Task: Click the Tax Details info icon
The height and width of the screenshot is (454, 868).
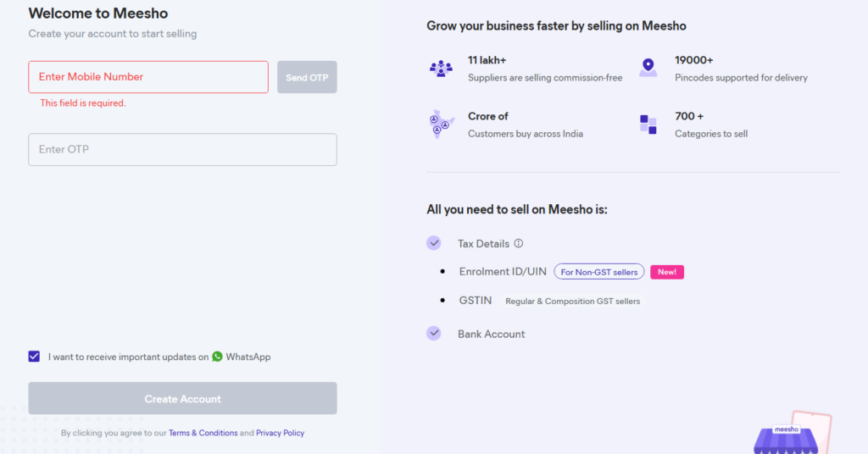Action: coord(519,243)
